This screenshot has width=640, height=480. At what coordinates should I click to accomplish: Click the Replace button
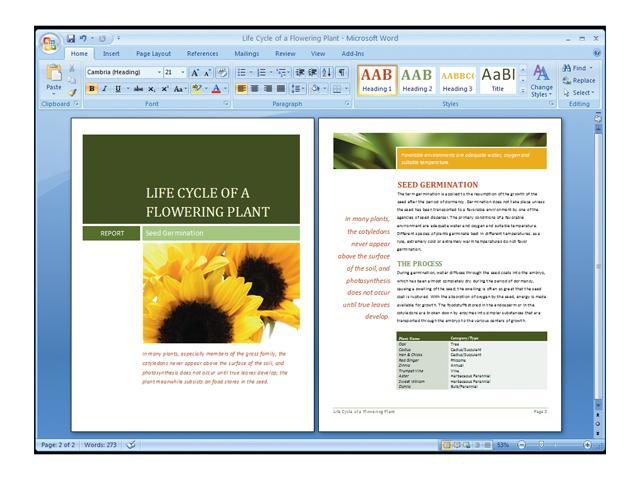(579, 80)
